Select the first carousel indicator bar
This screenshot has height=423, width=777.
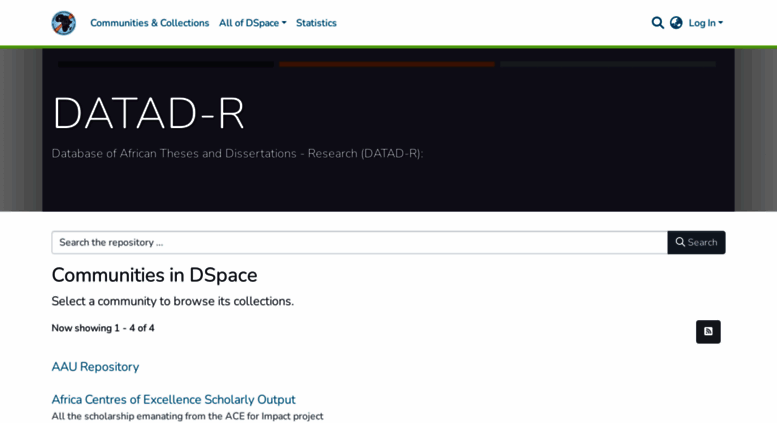click(x=166, y=64)
